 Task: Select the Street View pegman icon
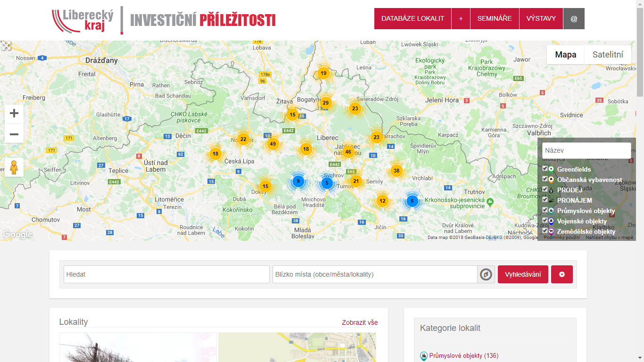[14, 167]
